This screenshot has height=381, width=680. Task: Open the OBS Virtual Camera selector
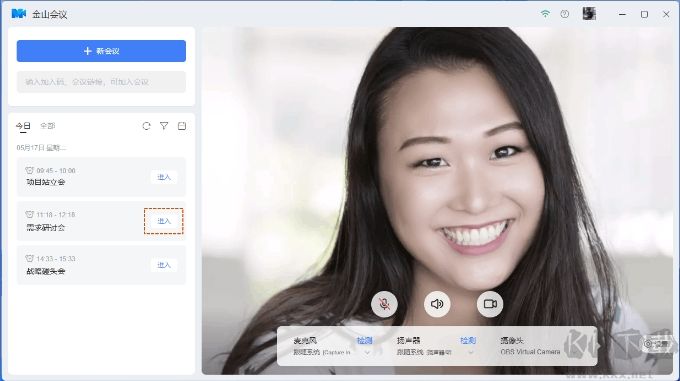pyautogui.click(x=530, y=352)
